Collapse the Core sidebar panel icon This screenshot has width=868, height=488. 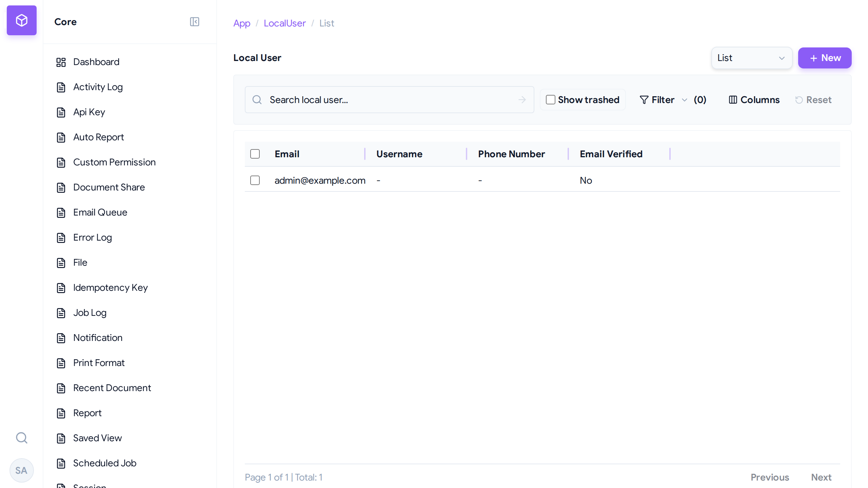click(195, 22)
